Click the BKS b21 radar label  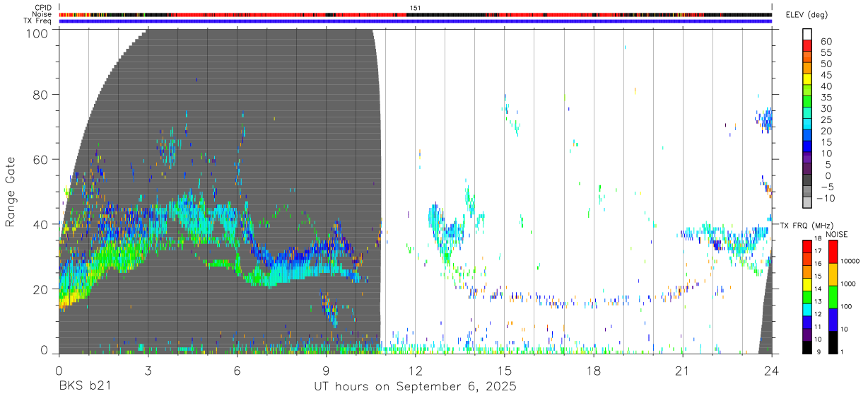[84, 387]
